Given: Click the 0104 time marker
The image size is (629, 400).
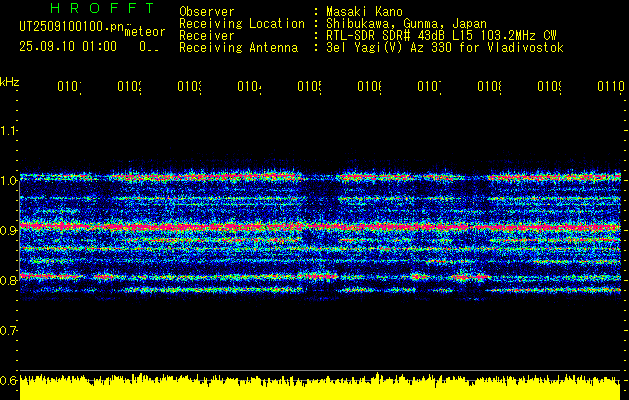Looking at the screenshot, I should click(250, 86).
